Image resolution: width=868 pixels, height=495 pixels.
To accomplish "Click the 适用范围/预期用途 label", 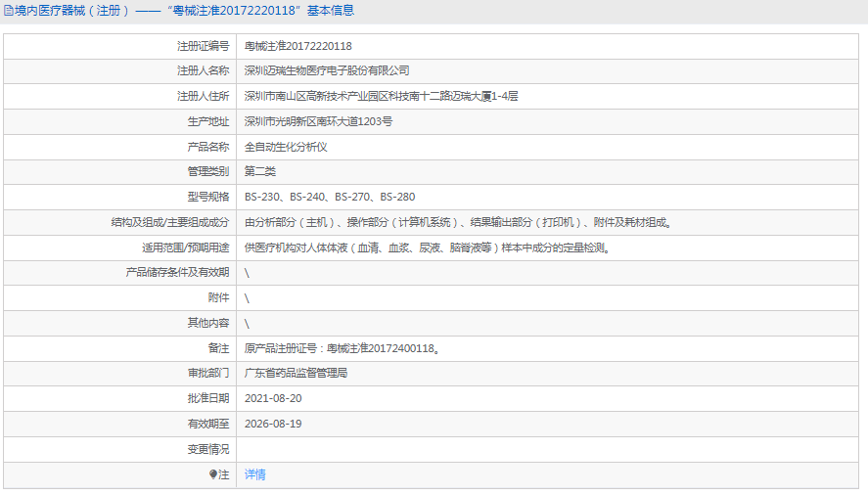I will (x=186, y=248).
